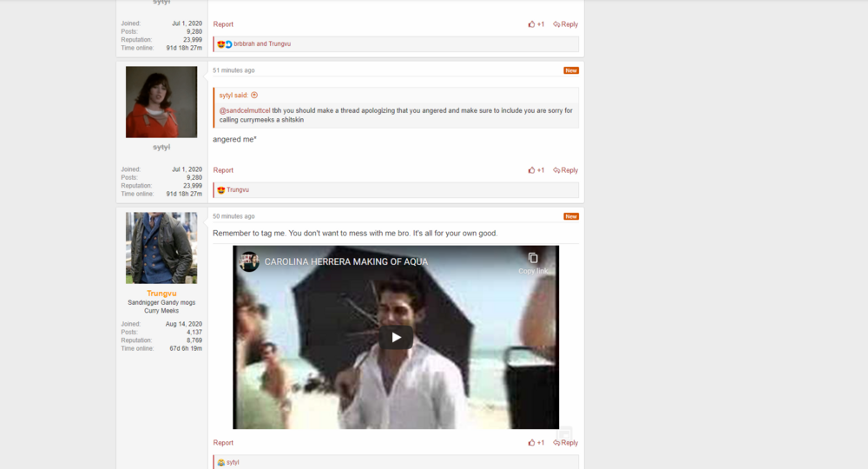868x469 pixels.
Task: Click the love emoji reaction beside brbbrah
Action: pos(220,44)
